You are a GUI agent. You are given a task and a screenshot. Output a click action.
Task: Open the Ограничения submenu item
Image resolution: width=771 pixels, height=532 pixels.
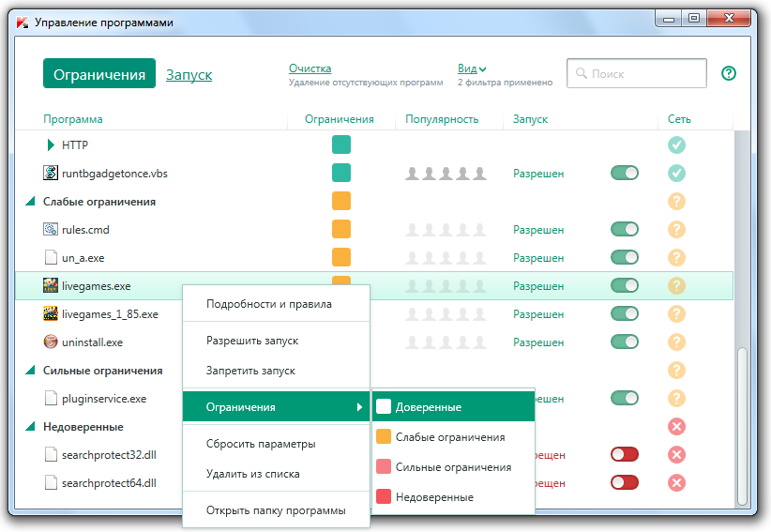tap(276, 407)
